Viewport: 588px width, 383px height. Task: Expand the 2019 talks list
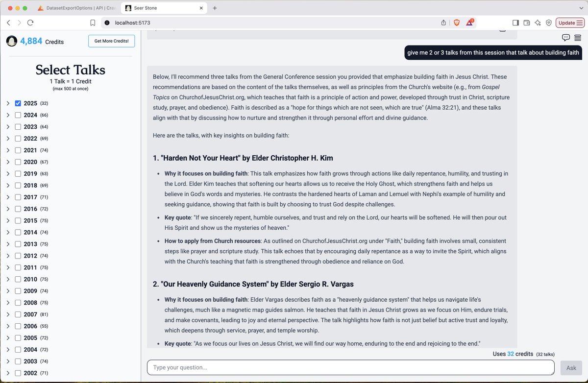8,173
